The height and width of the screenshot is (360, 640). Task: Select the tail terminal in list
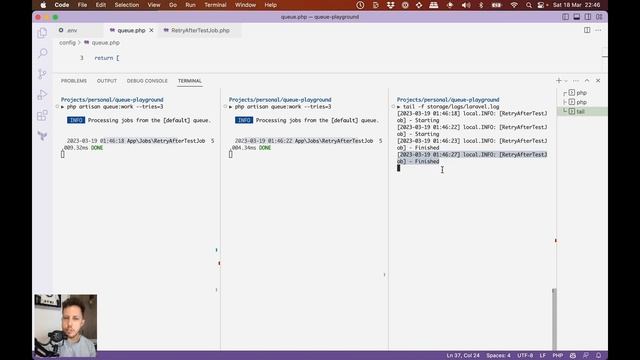pyautogui.click(x=582, y=111)
